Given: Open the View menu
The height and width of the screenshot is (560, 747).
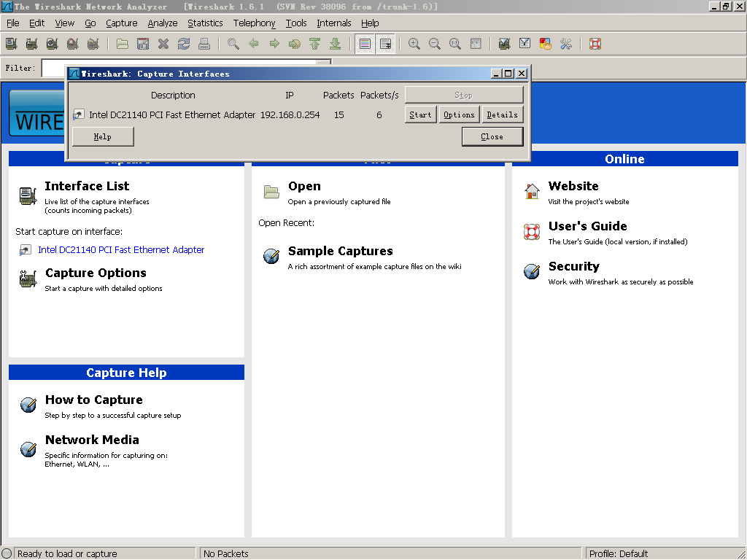Looking at the screenshot, I should [x=65, y=23].
